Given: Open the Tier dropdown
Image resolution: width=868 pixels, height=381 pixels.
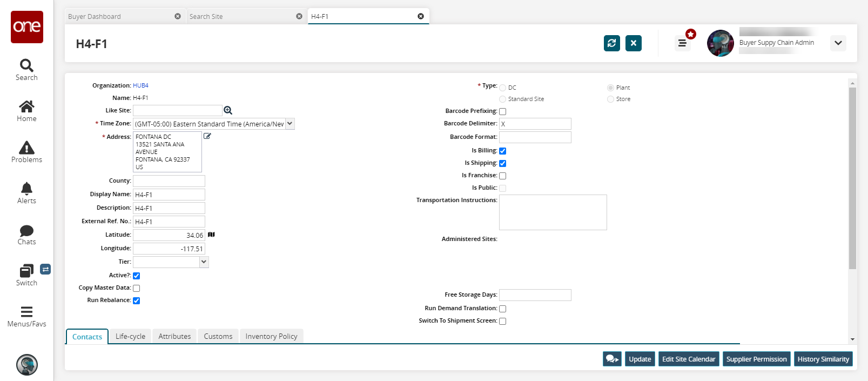Looking at the screenshot, I should [204, 262].
